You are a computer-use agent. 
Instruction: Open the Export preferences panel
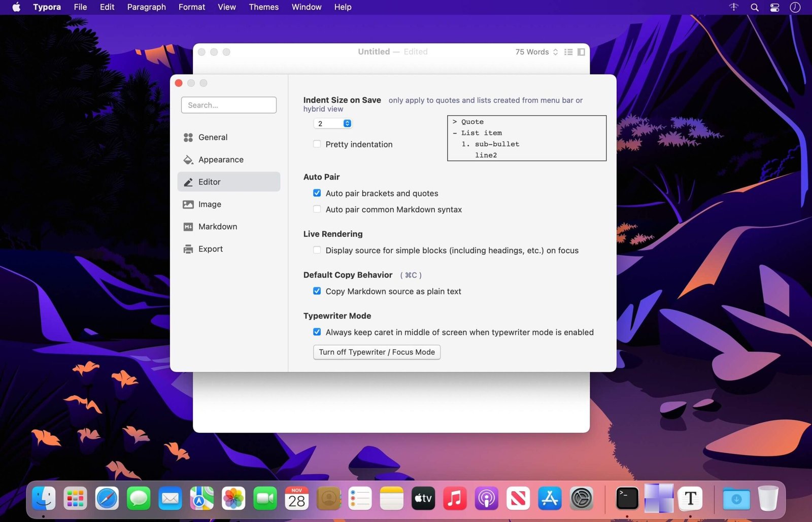pos(210,249)
